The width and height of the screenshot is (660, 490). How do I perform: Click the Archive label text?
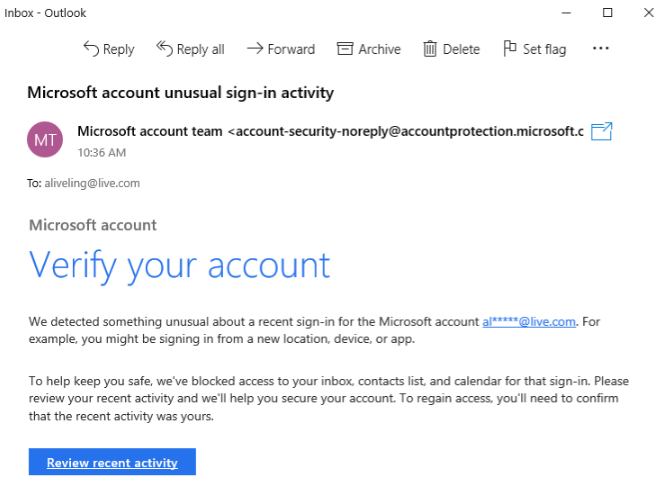380,49
